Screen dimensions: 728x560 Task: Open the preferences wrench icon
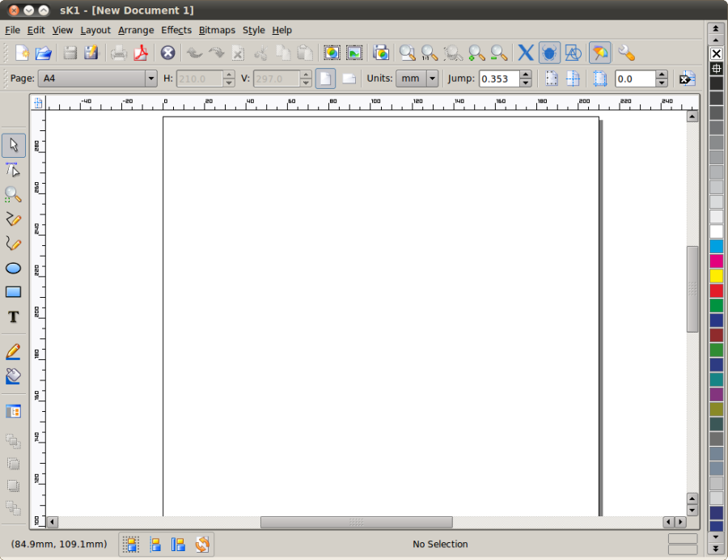pos(626,53)
